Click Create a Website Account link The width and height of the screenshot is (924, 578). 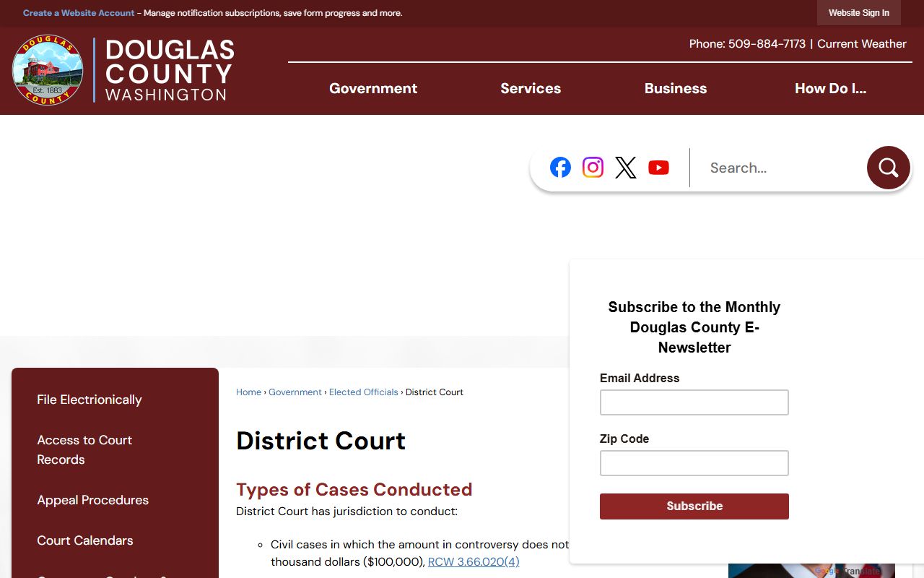(79, 13)
